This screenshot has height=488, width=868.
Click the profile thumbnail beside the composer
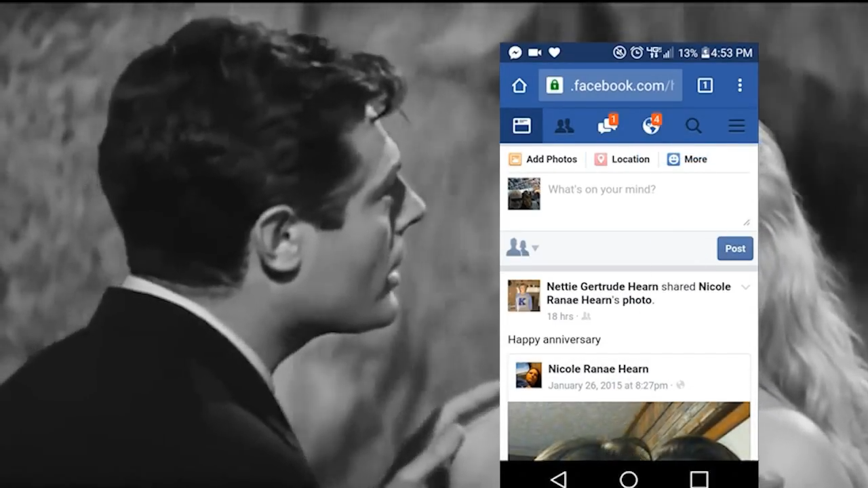[524, 194]
